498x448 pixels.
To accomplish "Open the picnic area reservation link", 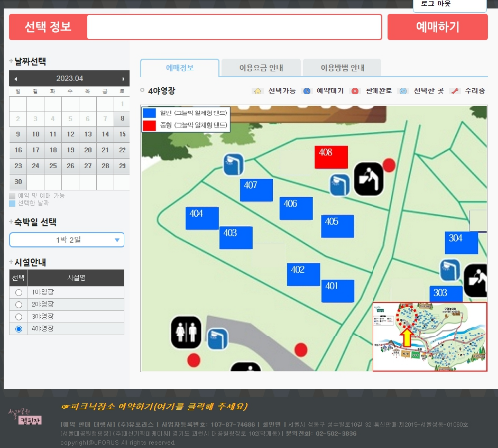I will pos(154,406).
